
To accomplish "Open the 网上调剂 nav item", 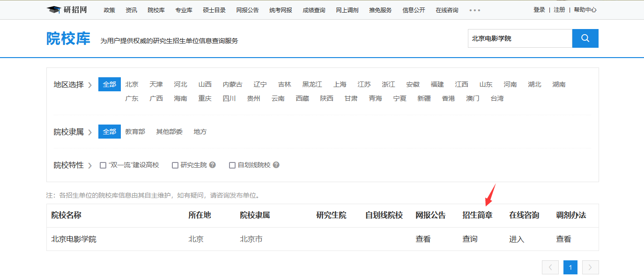I will pos(348,10).
